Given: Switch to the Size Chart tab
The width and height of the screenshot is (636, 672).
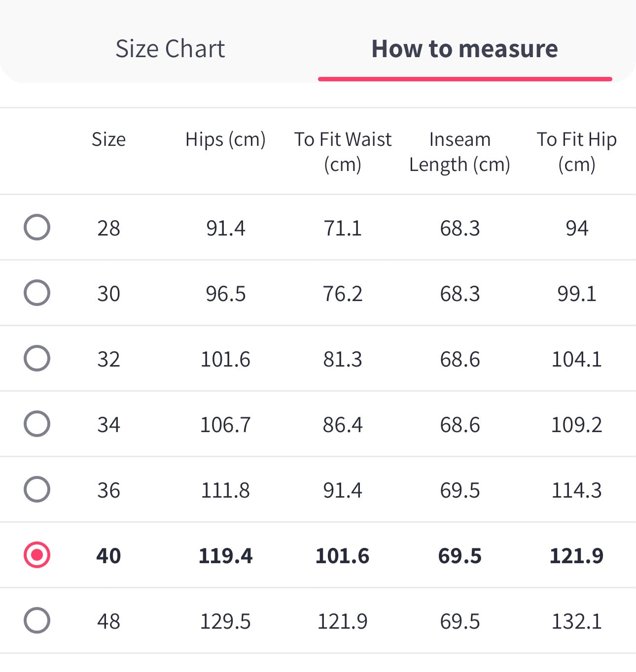Looking at the screenshot, I should (x=170, y=49).
